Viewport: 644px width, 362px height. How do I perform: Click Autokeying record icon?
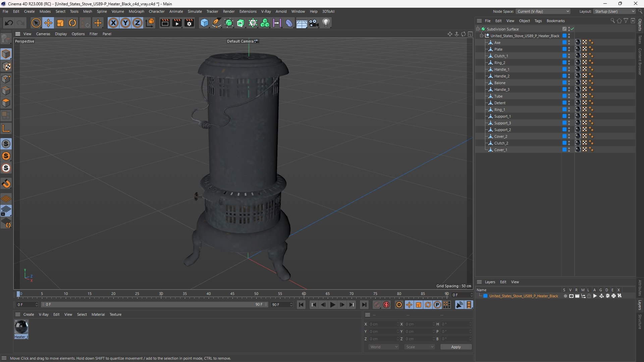coord(386,305)
